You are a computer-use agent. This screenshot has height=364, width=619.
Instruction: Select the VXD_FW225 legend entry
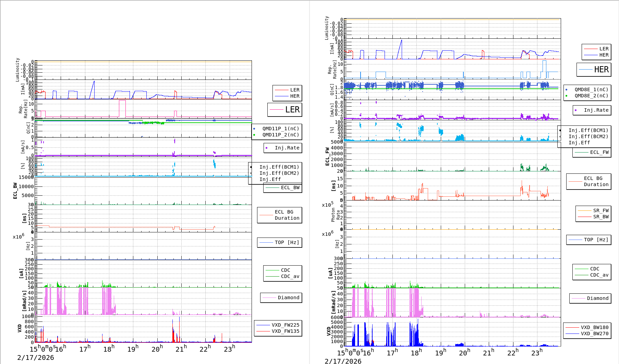pyautogui.click(x=285, y=325)
